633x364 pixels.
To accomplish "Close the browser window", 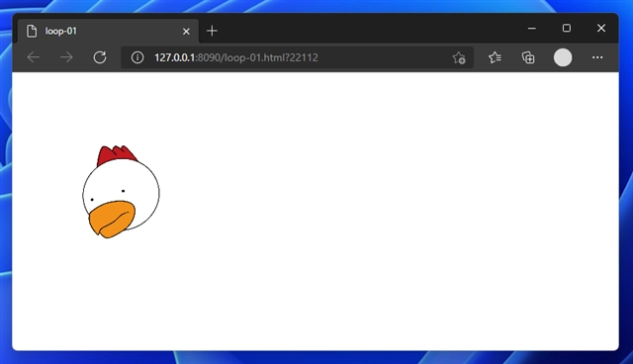I will pyautogui.click(x=601, y=28).
